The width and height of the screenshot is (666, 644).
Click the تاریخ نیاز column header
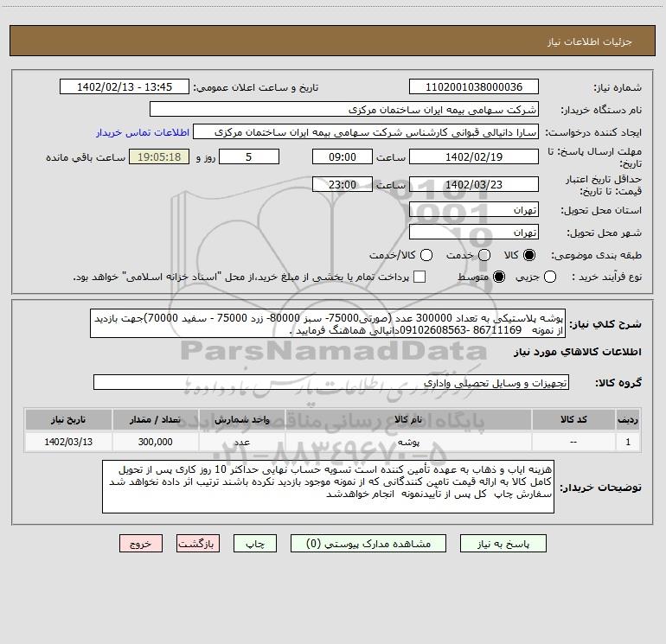[x=68, y=419]
